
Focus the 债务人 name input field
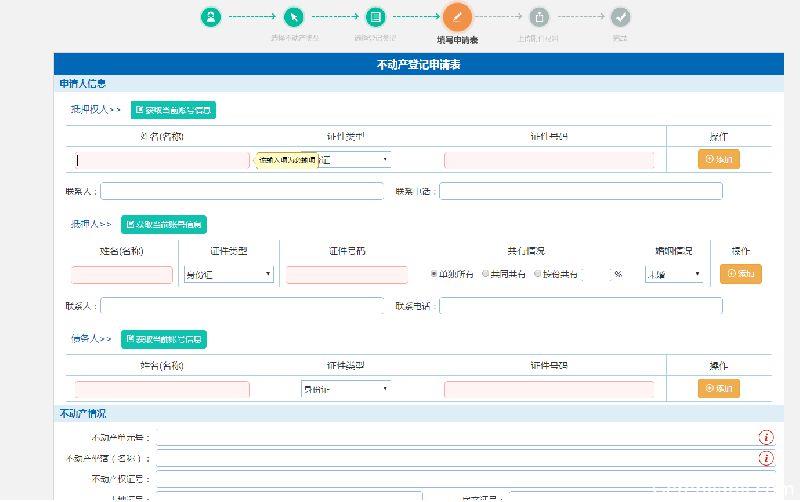[x=162, y=389]
